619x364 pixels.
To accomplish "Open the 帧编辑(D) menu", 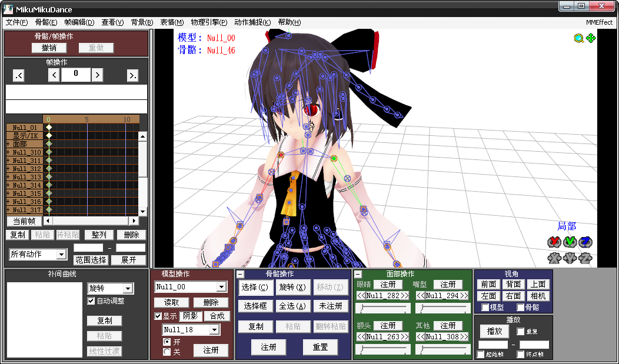I will tap(79, 22).
